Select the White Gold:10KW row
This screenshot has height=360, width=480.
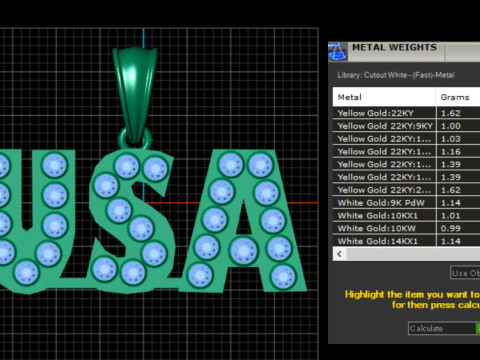point(406,228)
